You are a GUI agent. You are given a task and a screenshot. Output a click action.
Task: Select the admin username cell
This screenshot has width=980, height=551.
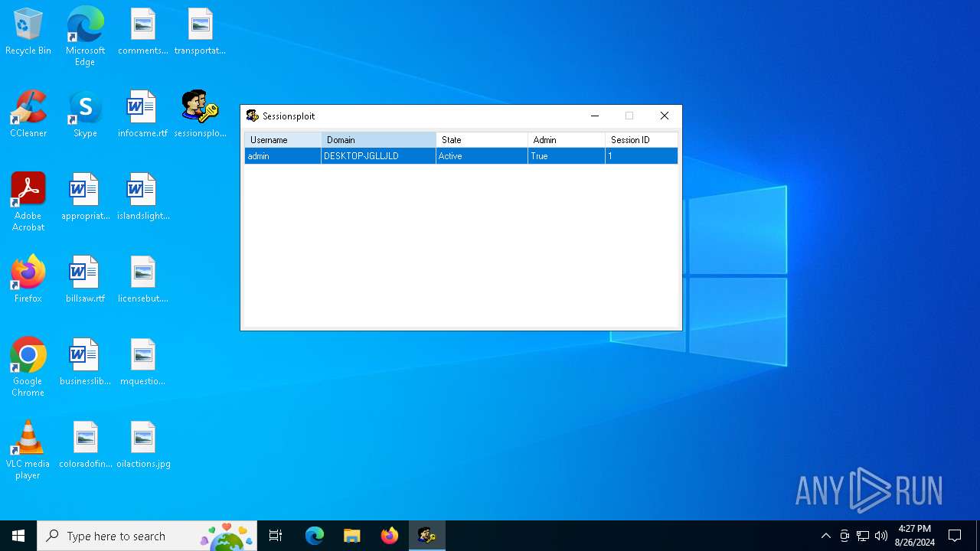coord(283,156)
